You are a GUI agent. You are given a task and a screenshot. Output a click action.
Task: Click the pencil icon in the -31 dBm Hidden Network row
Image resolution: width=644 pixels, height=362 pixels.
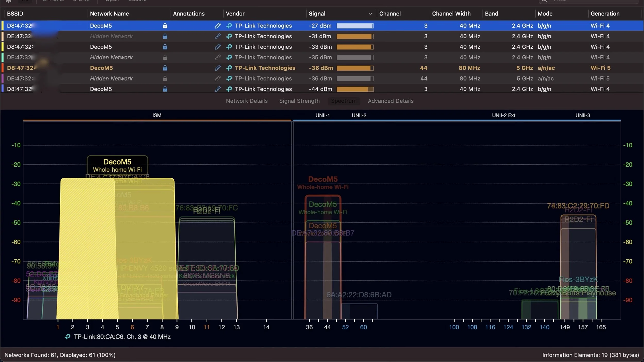tap(218, 36)
